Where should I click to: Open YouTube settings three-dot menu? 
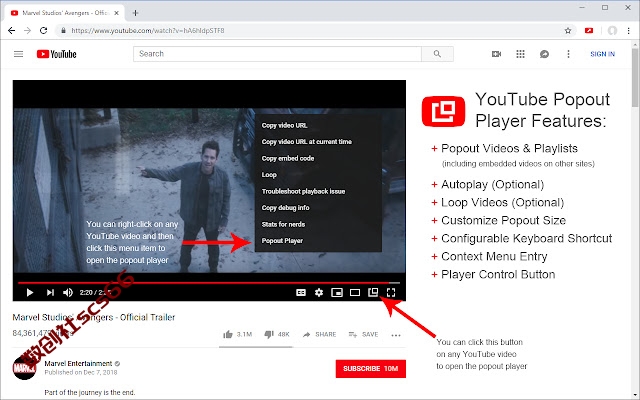tap(568, 54)
